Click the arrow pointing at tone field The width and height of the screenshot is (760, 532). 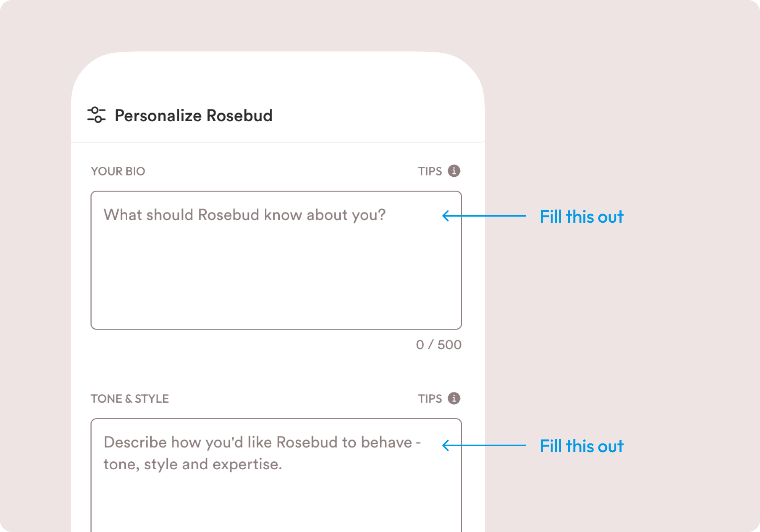click(484, 445)
